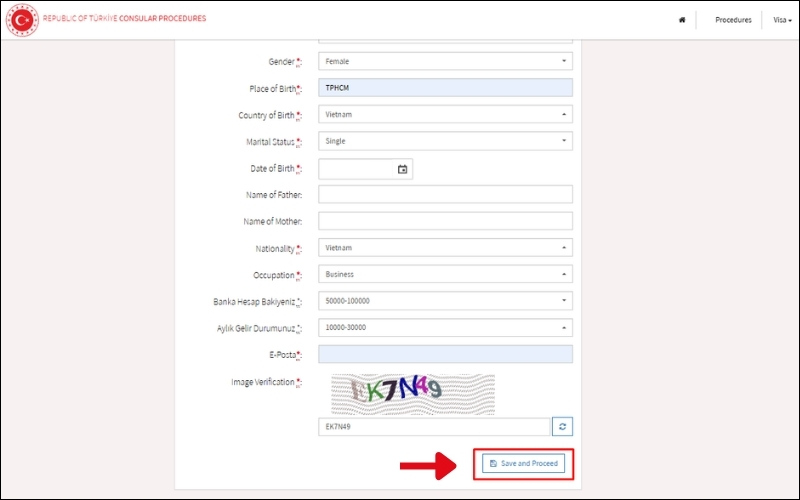Expand the Marital Status dropdown

(x=445, y=141)
